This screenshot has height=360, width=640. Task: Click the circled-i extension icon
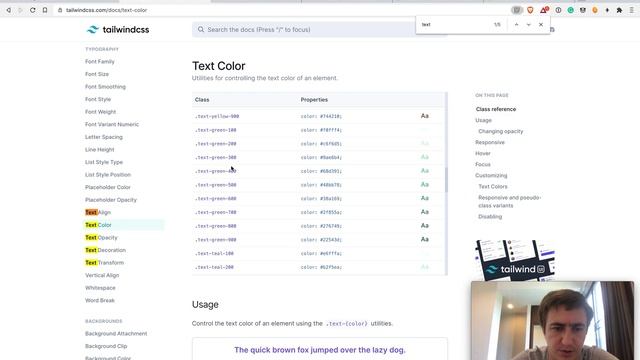tap(558, 10)
